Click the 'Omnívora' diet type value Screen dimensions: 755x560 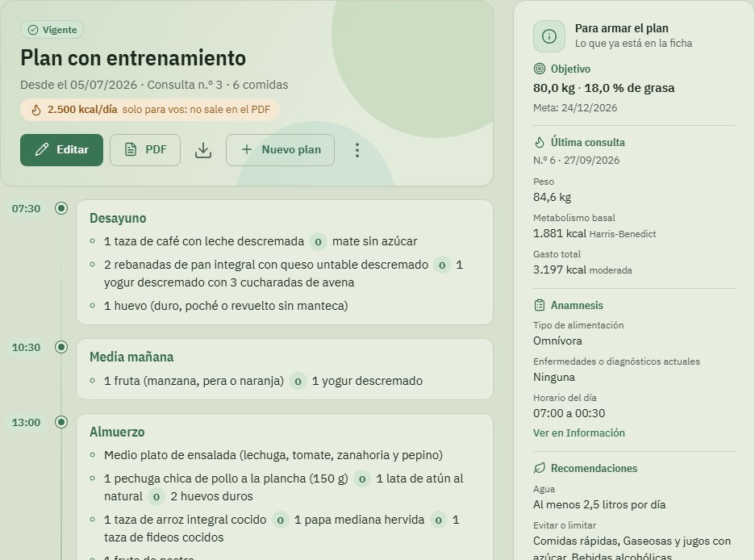[x=557, y=341]
